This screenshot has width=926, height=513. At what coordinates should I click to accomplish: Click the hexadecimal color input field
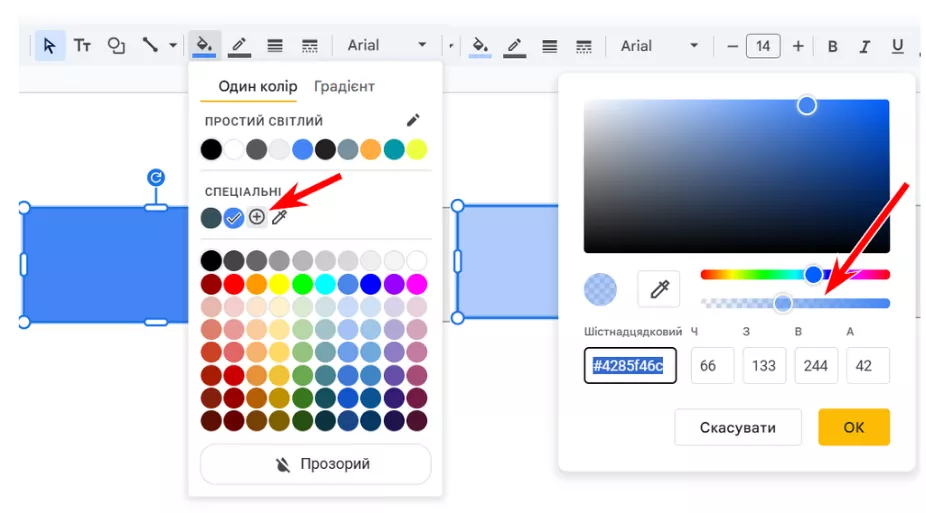click(x=630, y=366)
